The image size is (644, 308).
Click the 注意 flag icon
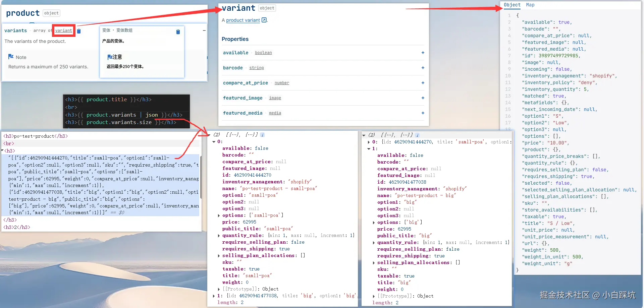click(109, 57)
